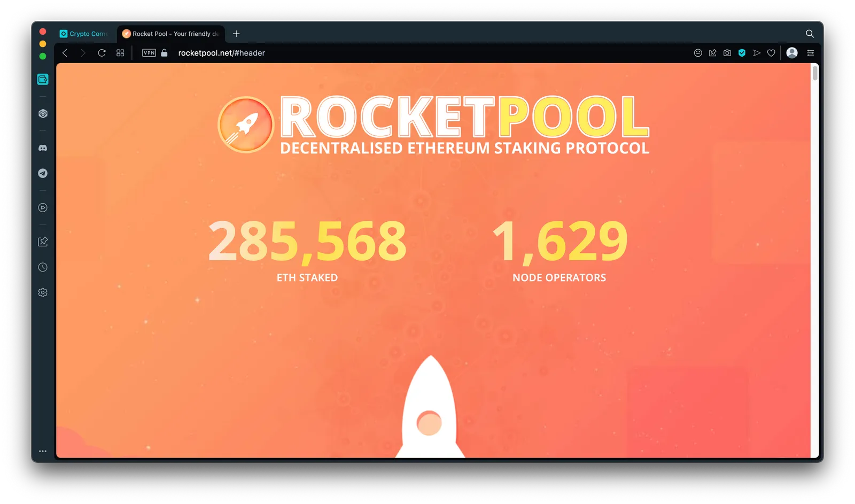Go forward to the next page

click(83, 53)
